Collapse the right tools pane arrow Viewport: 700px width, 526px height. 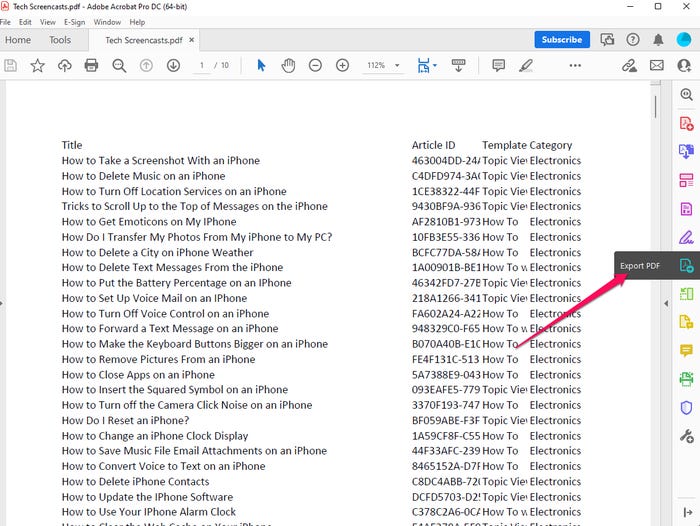[x=666, y=304]
